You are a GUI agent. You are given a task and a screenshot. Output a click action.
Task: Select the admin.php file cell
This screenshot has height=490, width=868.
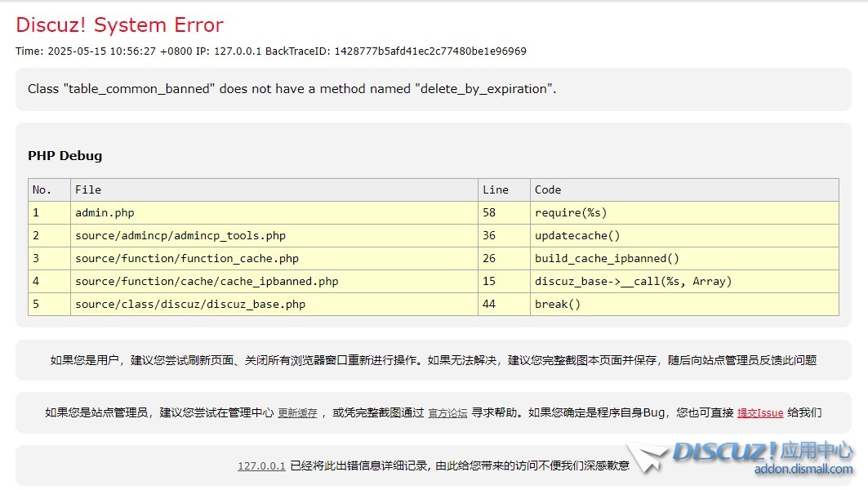(105, 213)
